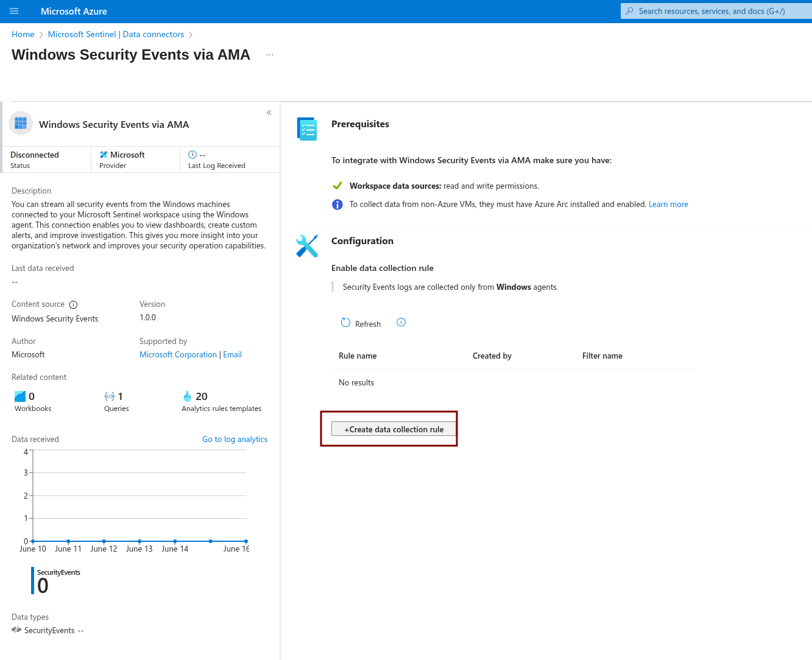Click the No results table text
812x660 pixels.
tap(356, 383)
